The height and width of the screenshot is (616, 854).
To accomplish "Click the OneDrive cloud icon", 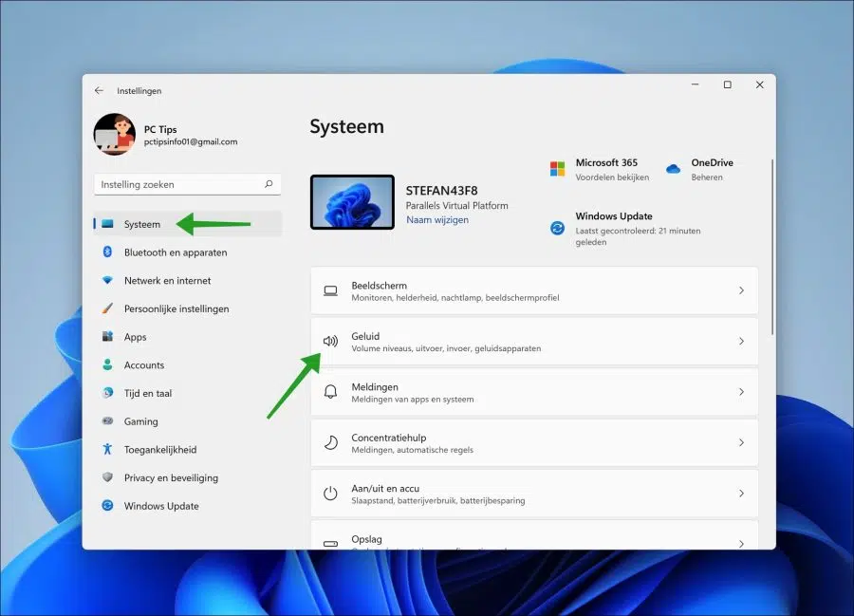I will click(x=673, y=169).
